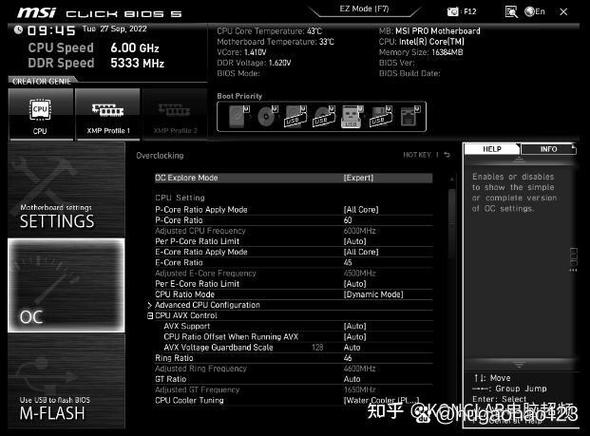
Task: Change P-Core Ratio Apply Mode value
Action: pos(361,210)
